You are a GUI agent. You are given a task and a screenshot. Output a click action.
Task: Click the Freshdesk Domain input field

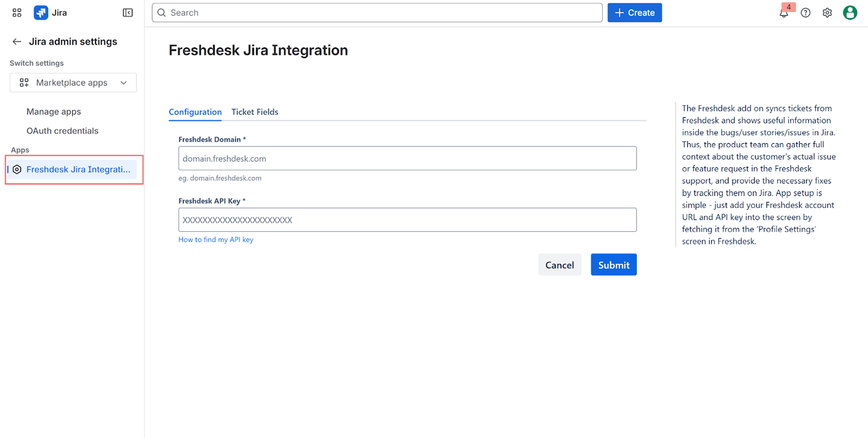407,158
